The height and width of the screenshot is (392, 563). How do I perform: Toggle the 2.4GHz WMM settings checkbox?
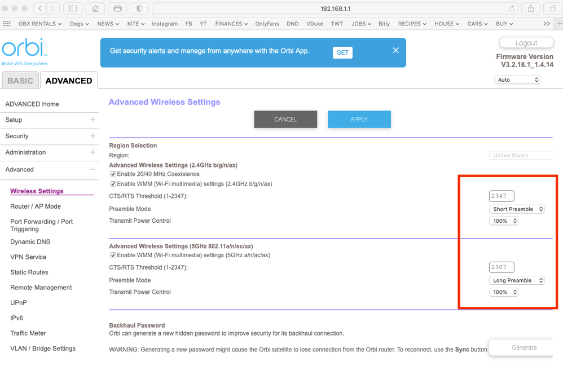[113, 184]
